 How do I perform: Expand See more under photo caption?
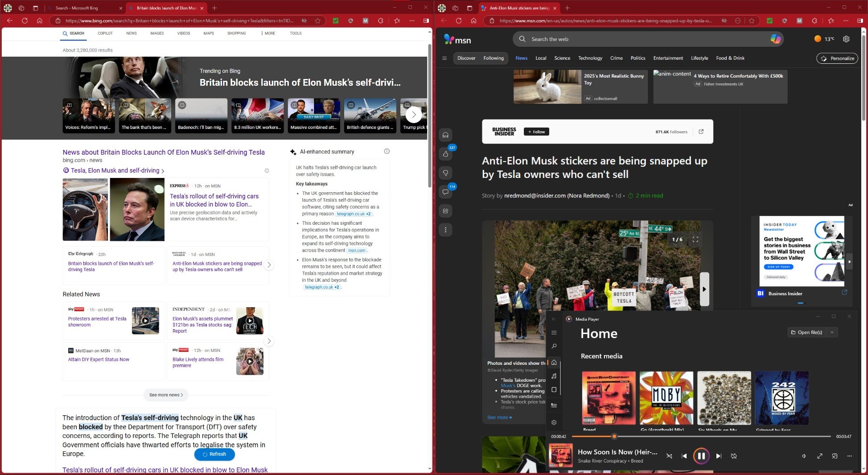(499, 417)
